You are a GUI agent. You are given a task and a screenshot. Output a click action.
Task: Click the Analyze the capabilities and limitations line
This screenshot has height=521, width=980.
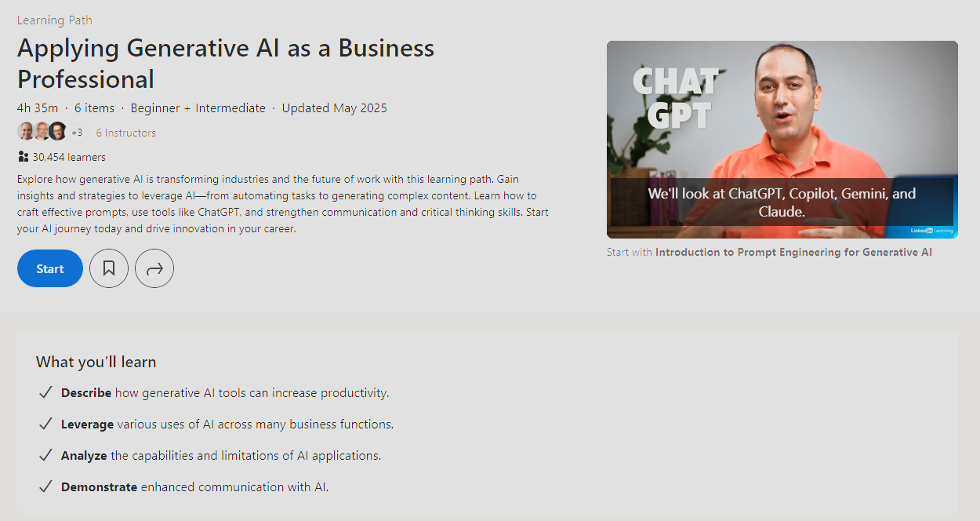(x=221, y=455)
